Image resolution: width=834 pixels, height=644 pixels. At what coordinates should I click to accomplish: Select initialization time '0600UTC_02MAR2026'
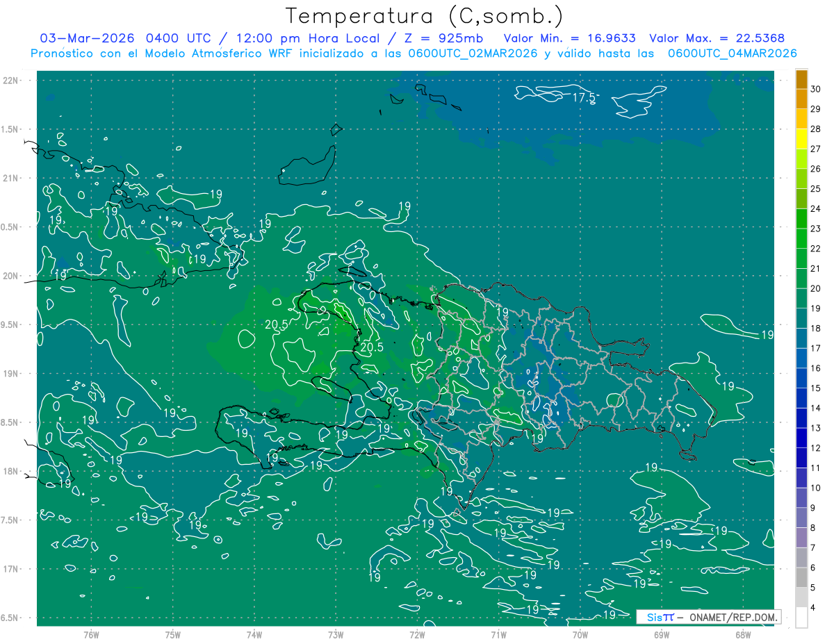tap(473, 53)
